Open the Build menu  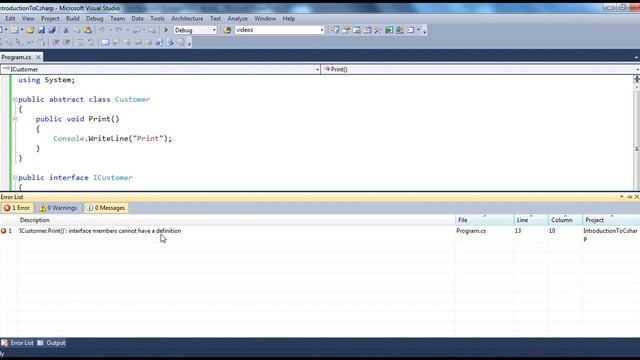[x=73, y=18]
